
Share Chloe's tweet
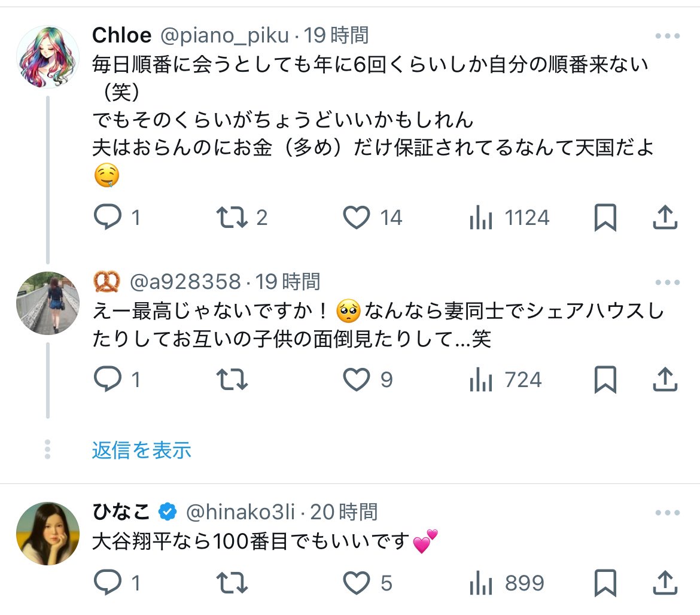tap(665, 218)
